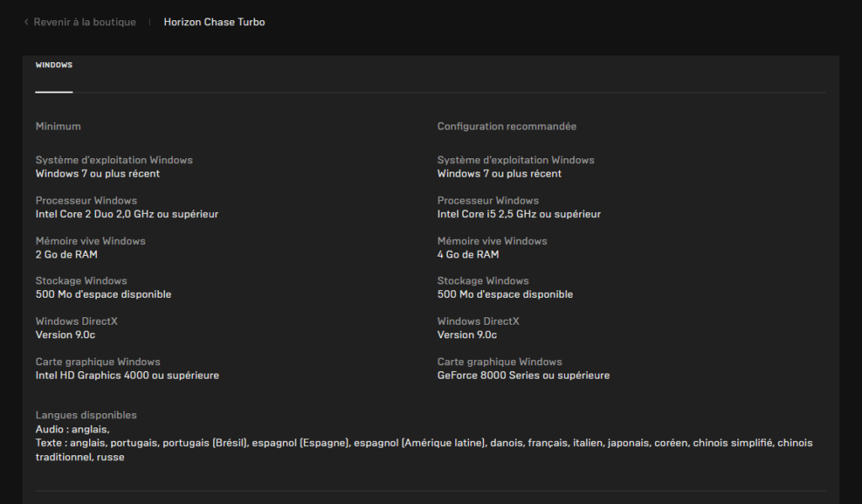Click the minimum 500 Mo d'espace disponible text

[x=104, y=294]
